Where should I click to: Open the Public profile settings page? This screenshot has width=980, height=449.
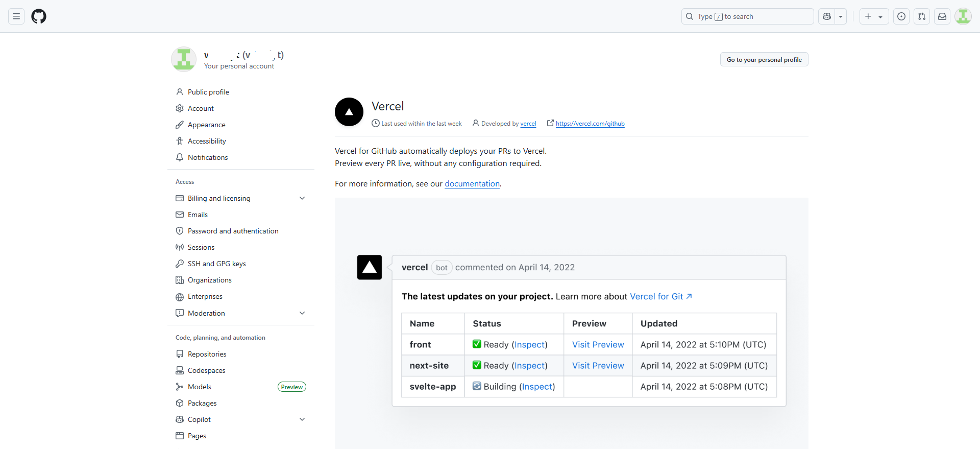click(208, 92)
